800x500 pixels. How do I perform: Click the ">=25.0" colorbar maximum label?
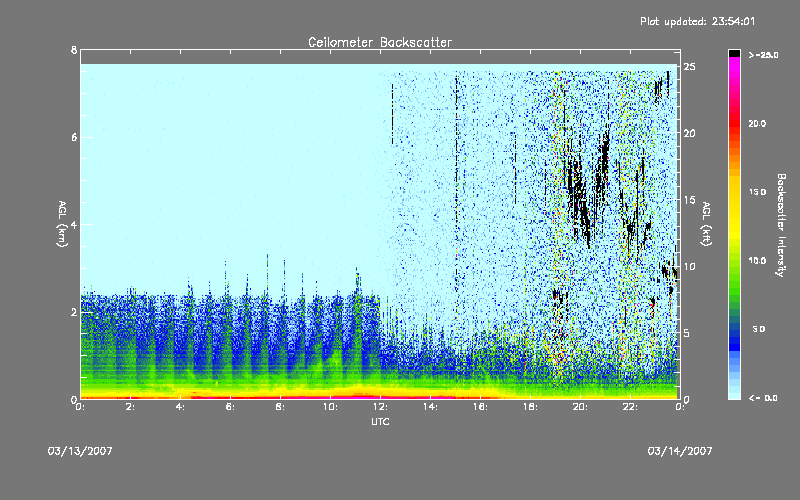pyautogui.click(x=764, y=55)
